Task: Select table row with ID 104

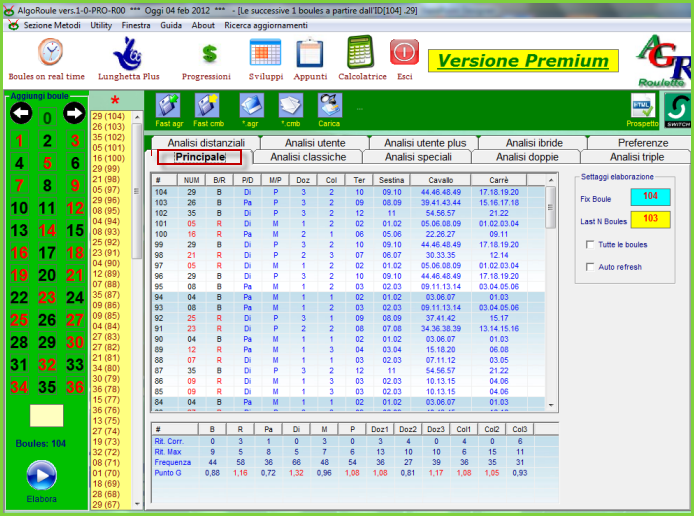Action: tap(349, 192)
